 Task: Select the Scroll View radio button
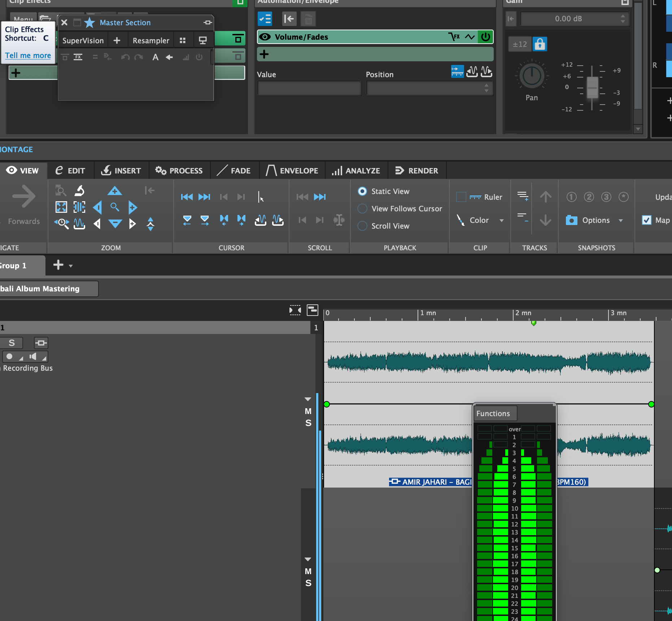coord(362,226)
